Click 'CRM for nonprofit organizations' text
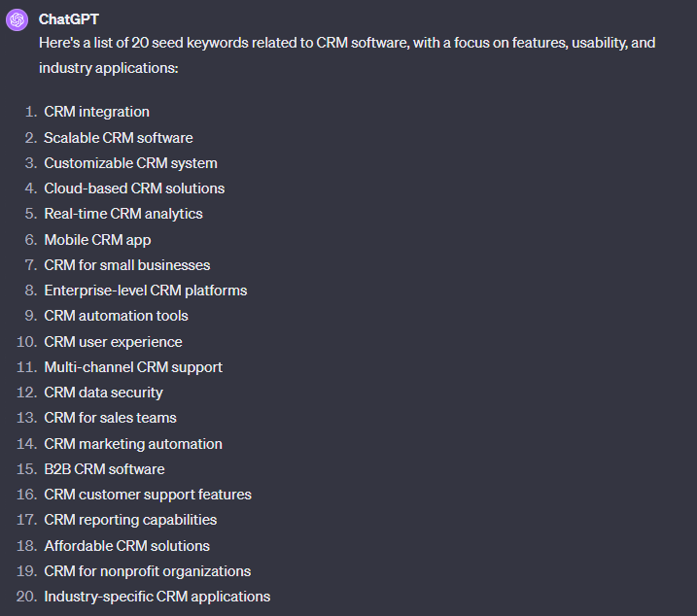This screenshot has height=616, width=697. point(147,571)
